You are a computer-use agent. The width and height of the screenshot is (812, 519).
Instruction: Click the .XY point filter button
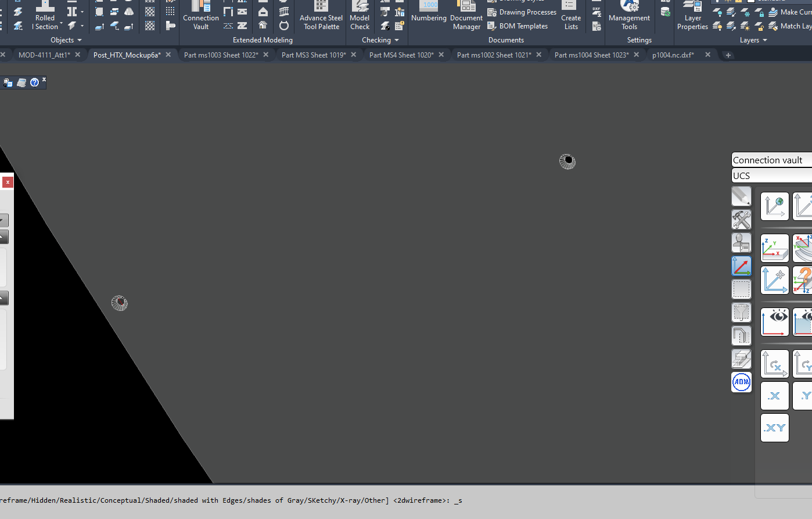click(x=775, y=428)
